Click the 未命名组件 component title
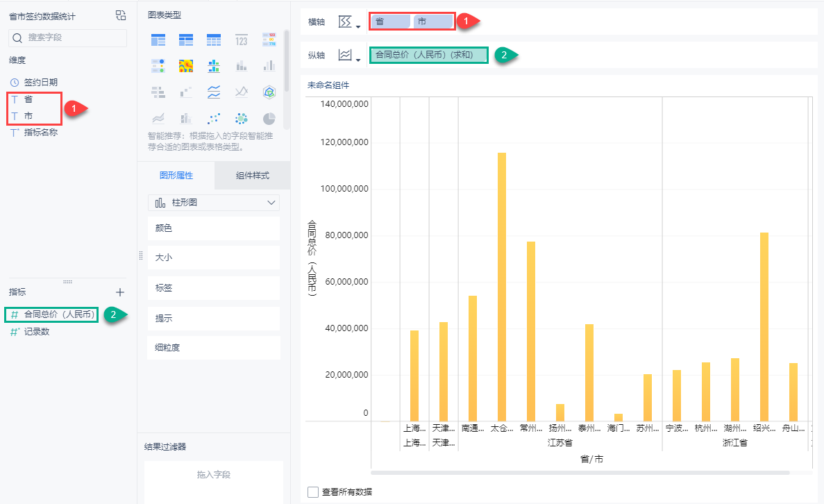824x504 pixels. (328, 85)
